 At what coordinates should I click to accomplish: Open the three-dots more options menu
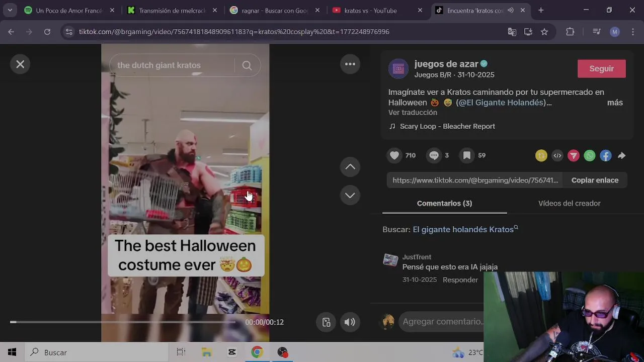[x=350, y=64]
